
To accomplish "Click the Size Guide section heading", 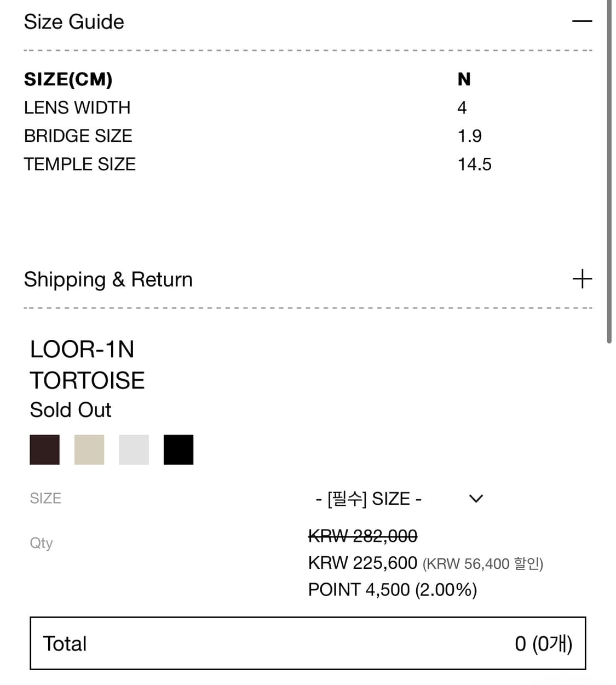I will click(x=74, y=22).
